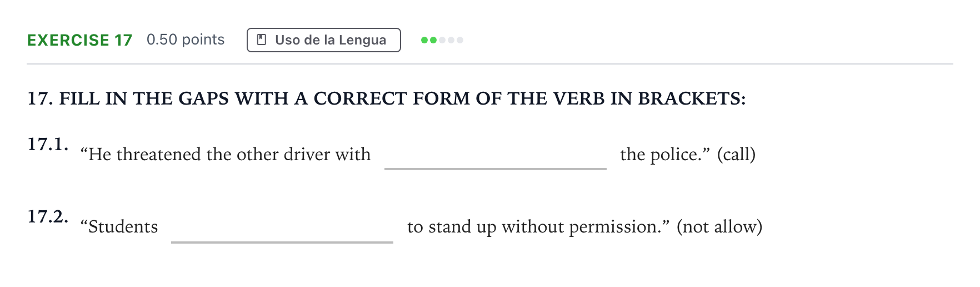Click the fourth gray difficulty dot

(x=451, y=40)
